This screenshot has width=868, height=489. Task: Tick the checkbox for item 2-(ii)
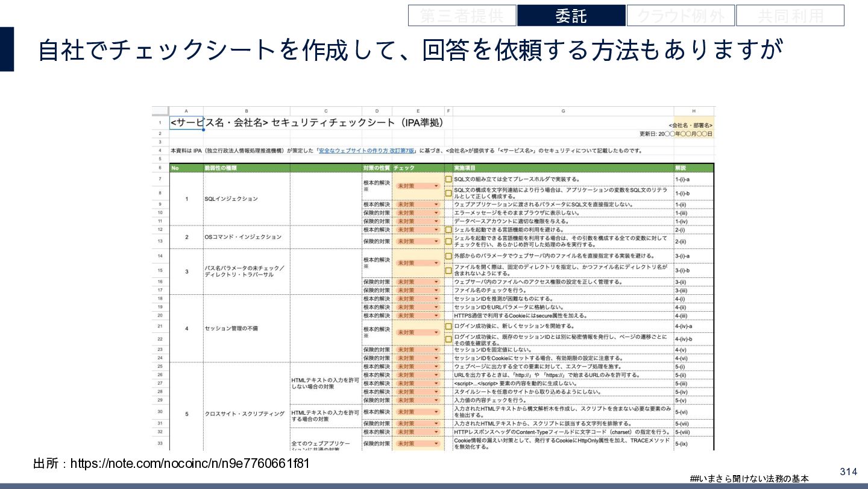pyautogui.click(x=448, y=241)
